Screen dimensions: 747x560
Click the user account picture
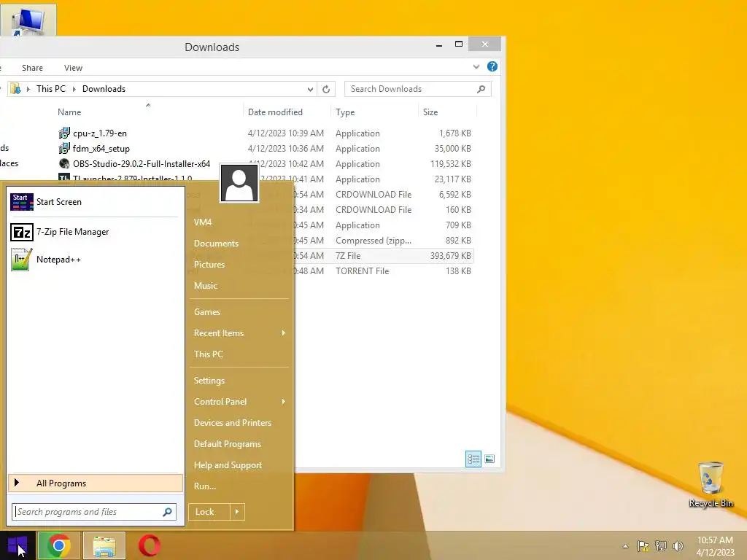(x=239, y=183)
